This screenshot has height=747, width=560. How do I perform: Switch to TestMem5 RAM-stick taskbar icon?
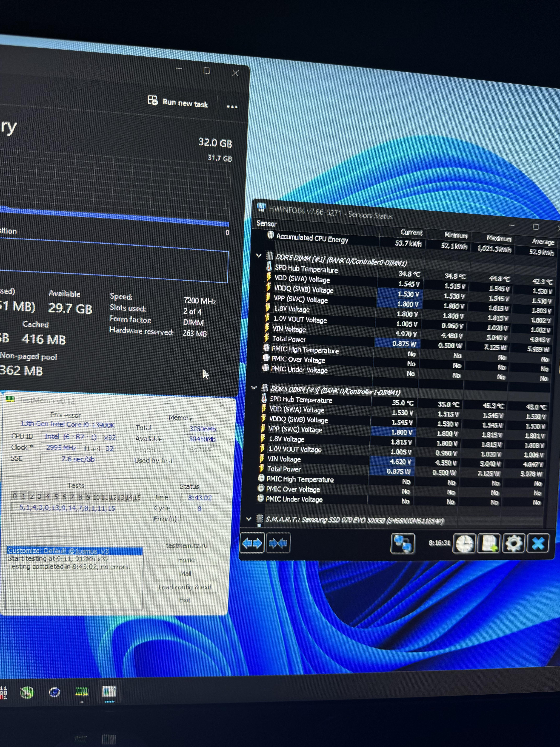[x=82, y=692]
